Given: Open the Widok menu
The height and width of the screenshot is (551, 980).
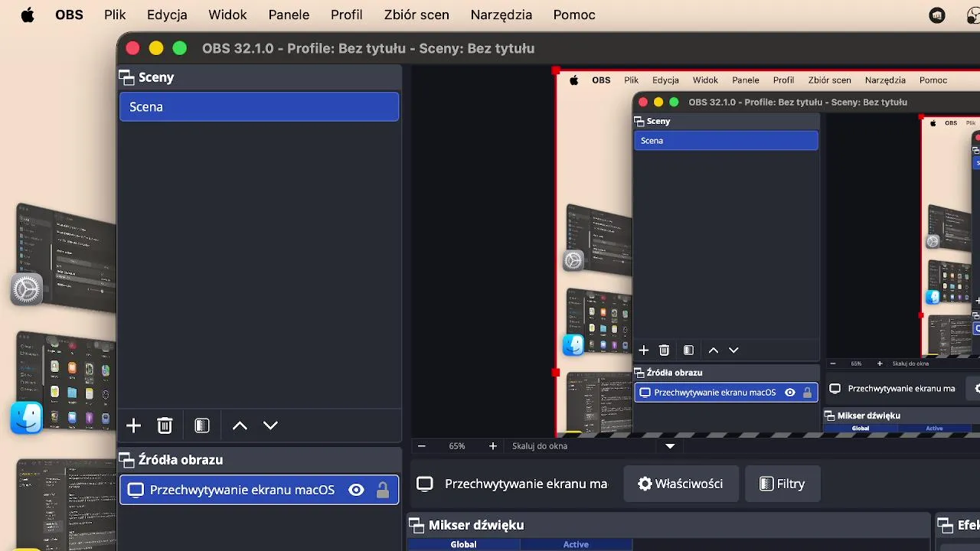Looking at the screenshot, I should click(x=227, y=15).
